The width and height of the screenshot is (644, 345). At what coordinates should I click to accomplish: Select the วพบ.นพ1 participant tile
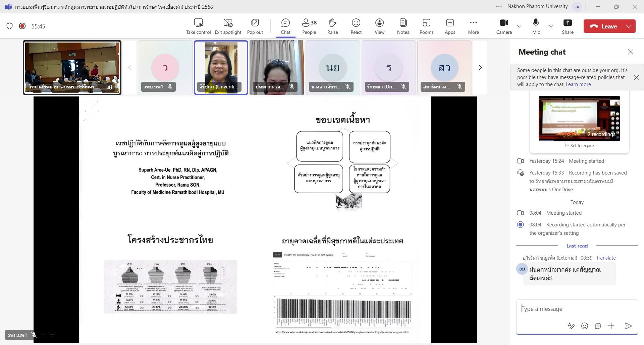[x=165, y=68]
